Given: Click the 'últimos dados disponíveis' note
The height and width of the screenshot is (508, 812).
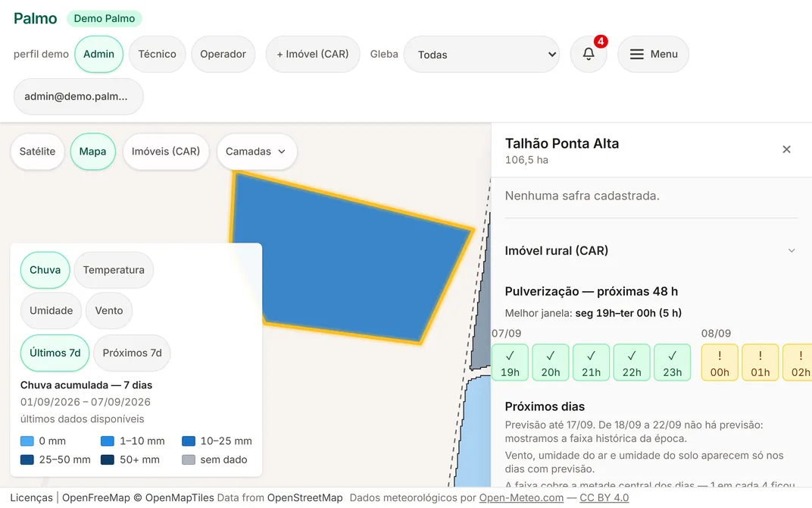Looking at the screenshot, I should point(83,419).
